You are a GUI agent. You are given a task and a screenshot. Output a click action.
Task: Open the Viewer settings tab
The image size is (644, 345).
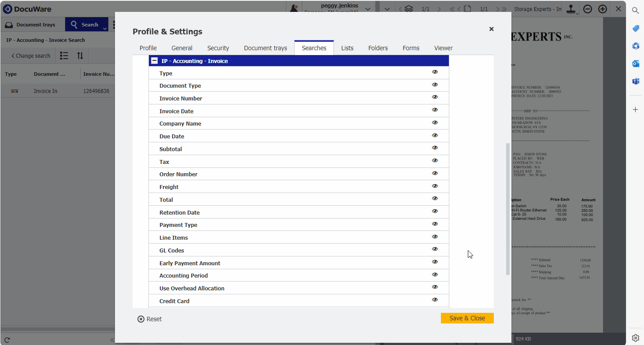tap(443, 48)
